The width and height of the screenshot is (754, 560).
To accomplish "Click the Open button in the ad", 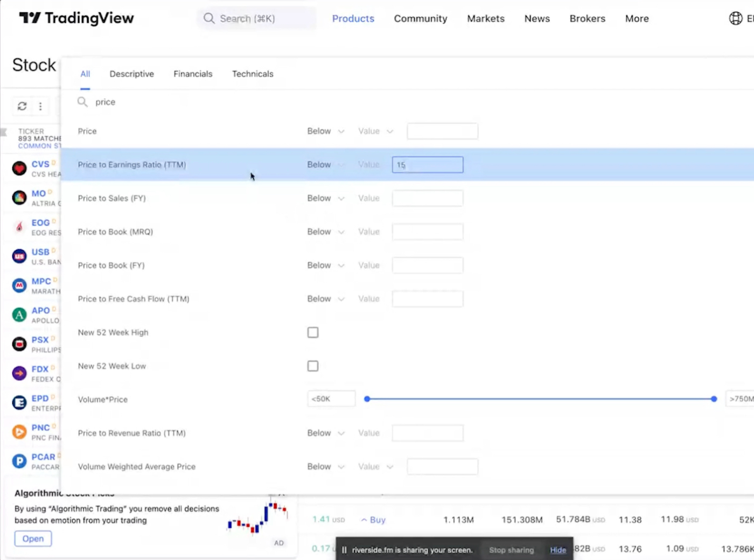I will (33, 538).
